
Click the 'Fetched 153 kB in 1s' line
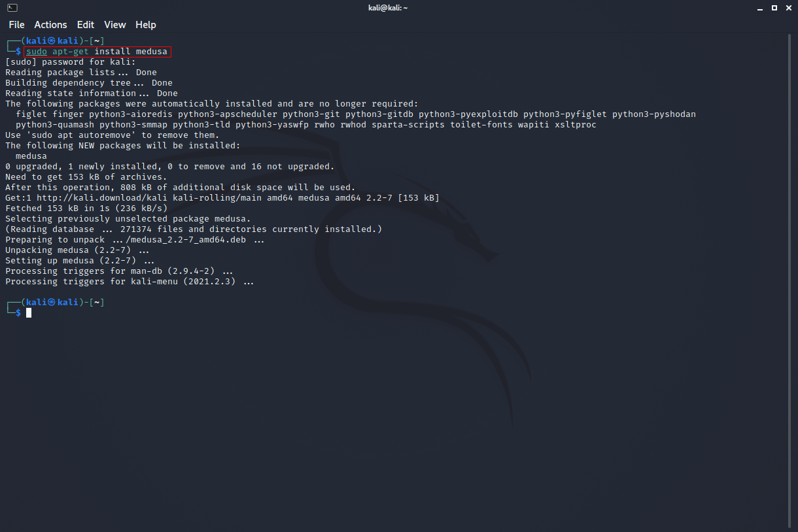tap(86, 208)
